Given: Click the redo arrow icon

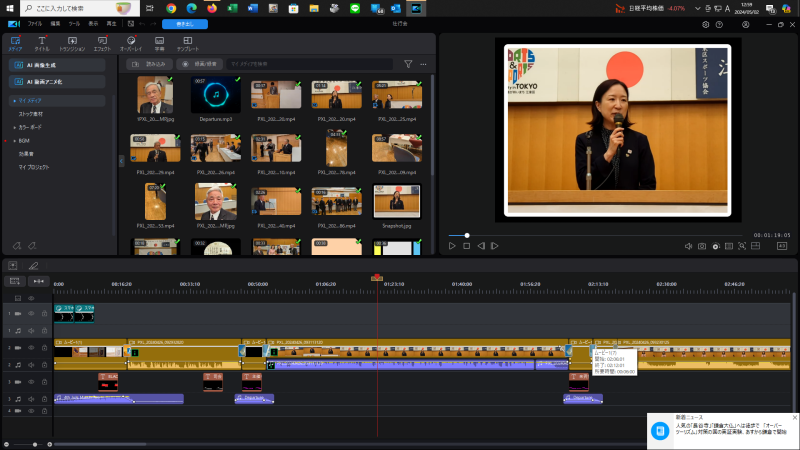Looking at the screenshot, I should (153, 24).
